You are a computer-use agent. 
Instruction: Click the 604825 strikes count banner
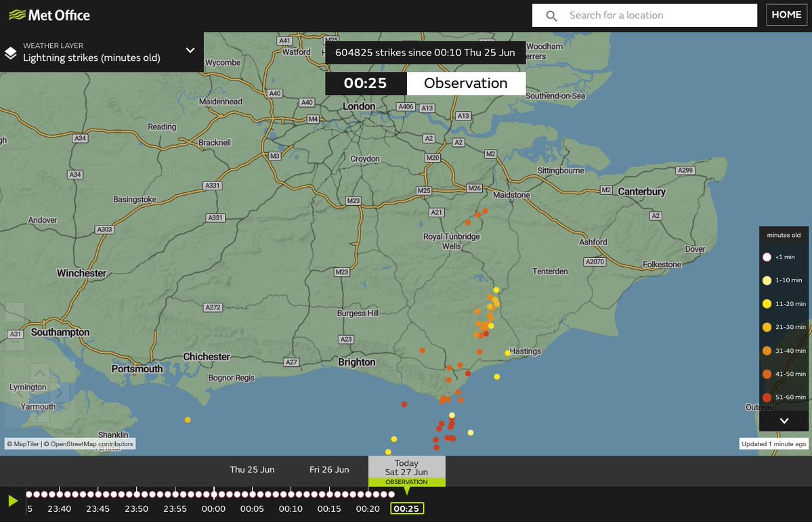[x=425, y=53]
